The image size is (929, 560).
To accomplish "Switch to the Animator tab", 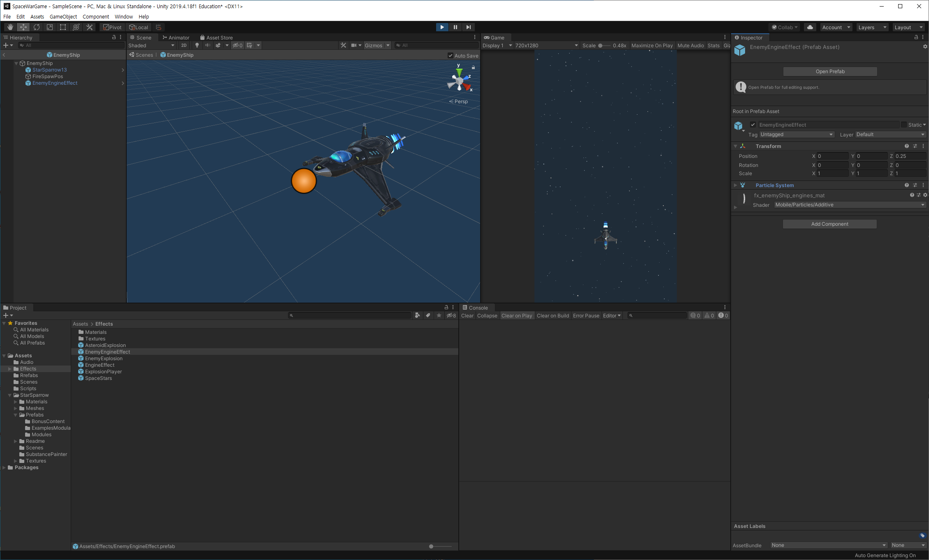I will click(x=176, y=37).
